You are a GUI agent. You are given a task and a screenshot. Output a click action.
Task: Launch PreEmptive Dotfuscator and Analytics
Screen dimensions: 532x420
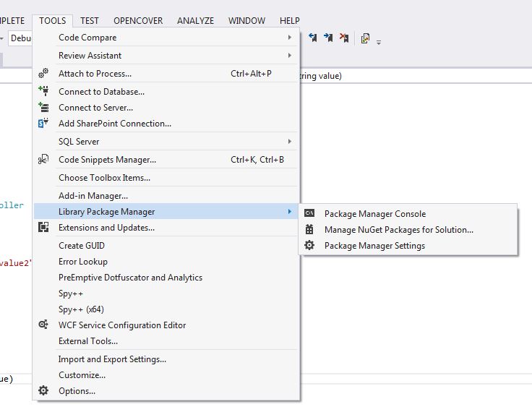pyautogui.click(x=166, y=278)
